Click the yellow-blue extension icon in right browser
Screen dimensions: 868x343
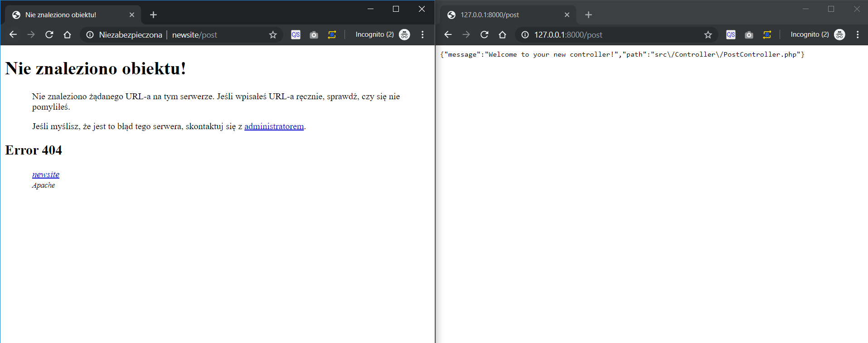tap(767, 35)
